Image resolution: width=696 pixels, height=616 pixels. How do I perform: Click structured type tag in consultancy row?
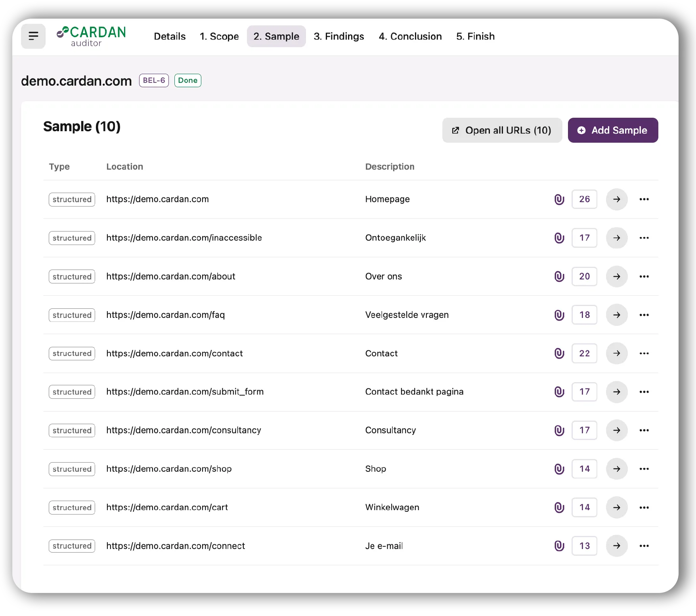[x=72, y=430]
